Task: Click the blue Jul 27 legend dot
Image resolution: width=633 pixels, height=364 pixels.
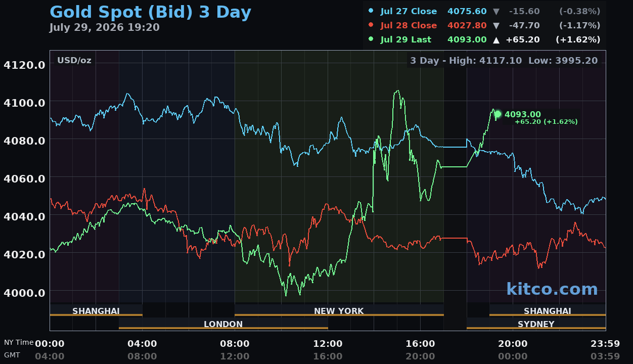Action: click(x=371, y=11)
